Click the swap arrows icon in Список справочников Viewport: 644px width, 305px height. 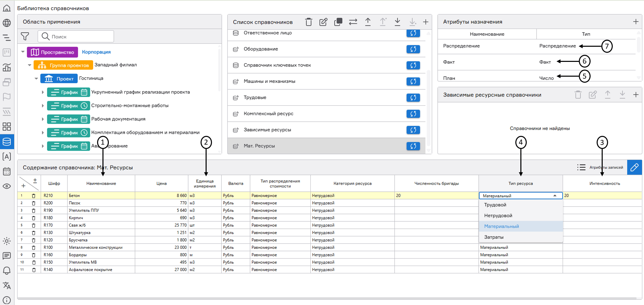coord(353,22)
